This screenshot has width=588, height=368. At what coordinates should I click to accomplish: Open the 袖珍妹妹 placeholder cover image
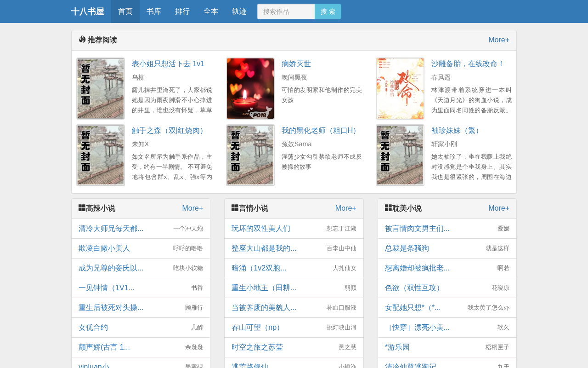point(400,155)
